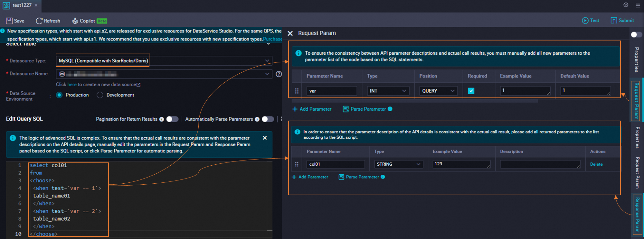Viewport: 644px width, 239px height.
Task: Open the QUERY position dropdown
Action: click(x=438, y=91)
